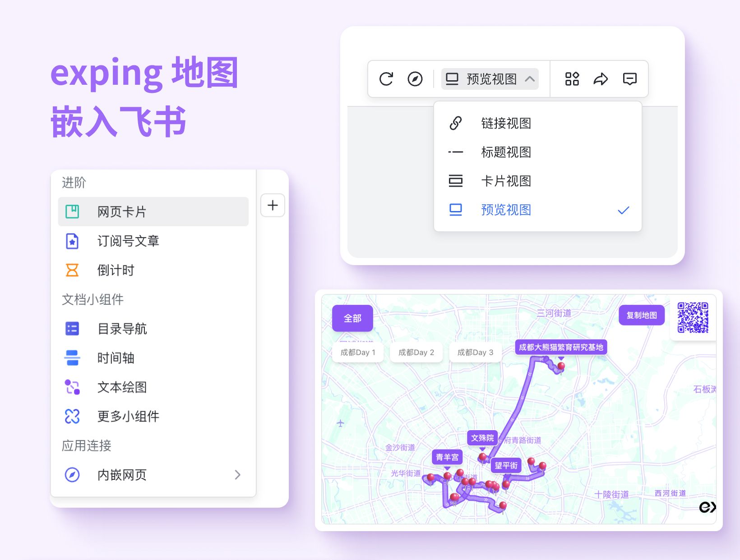Image resolution: width=740 pixels, height=560 pixels.
Task: Click the QR code on the map
Action: [x=693, y=317]
